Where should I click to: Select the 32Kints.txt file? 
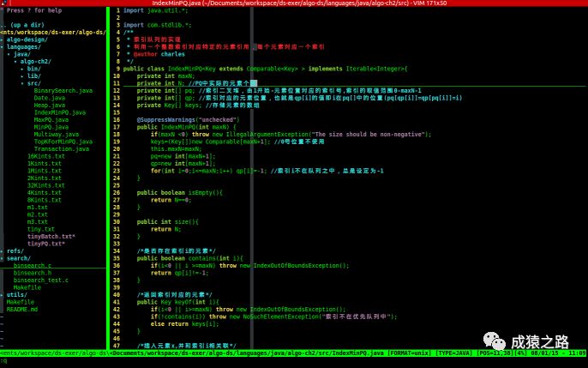click(x=45, y=185)
